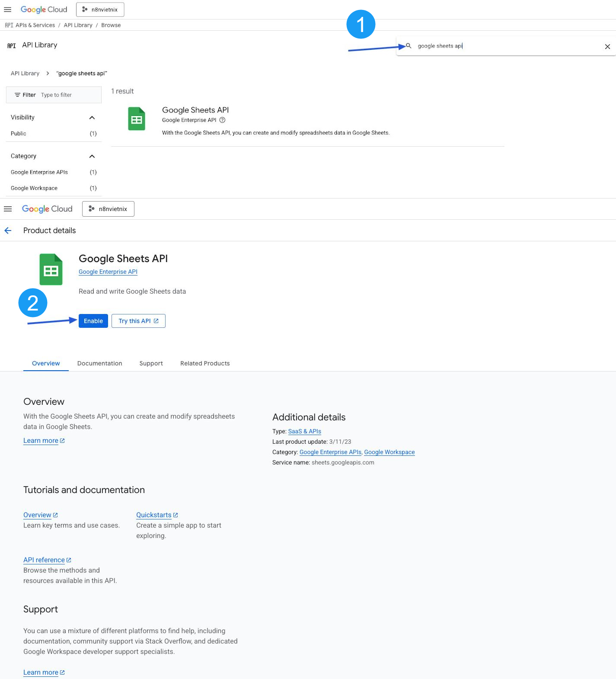Image resolution: width=616 pixels, height=679 pixels.
Task: Click Try this API button
Action: [138, 321]
